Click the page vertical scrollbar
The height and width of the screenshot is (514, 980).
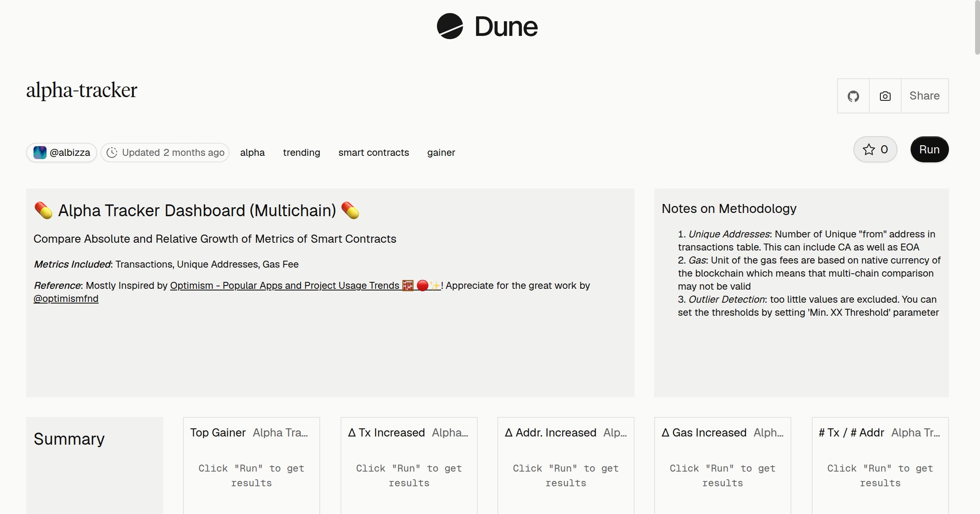pyautogui.click(x=977, y=28)
